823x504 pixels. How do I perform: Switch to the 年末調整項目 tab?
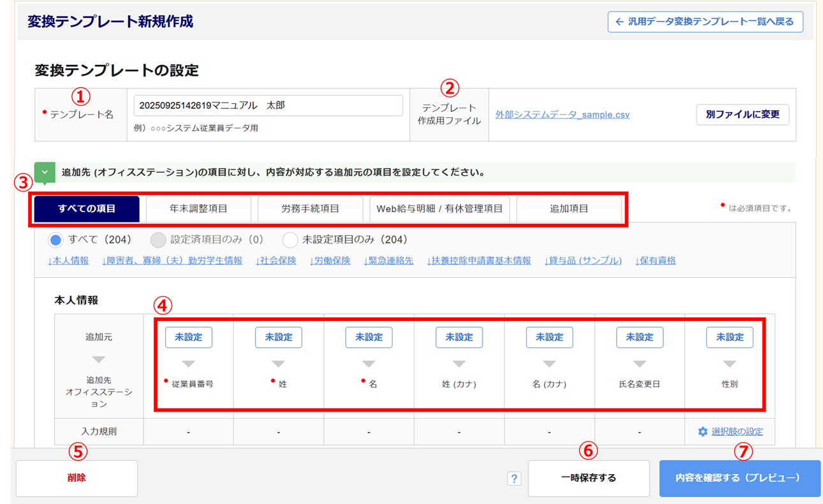(198, 209)
